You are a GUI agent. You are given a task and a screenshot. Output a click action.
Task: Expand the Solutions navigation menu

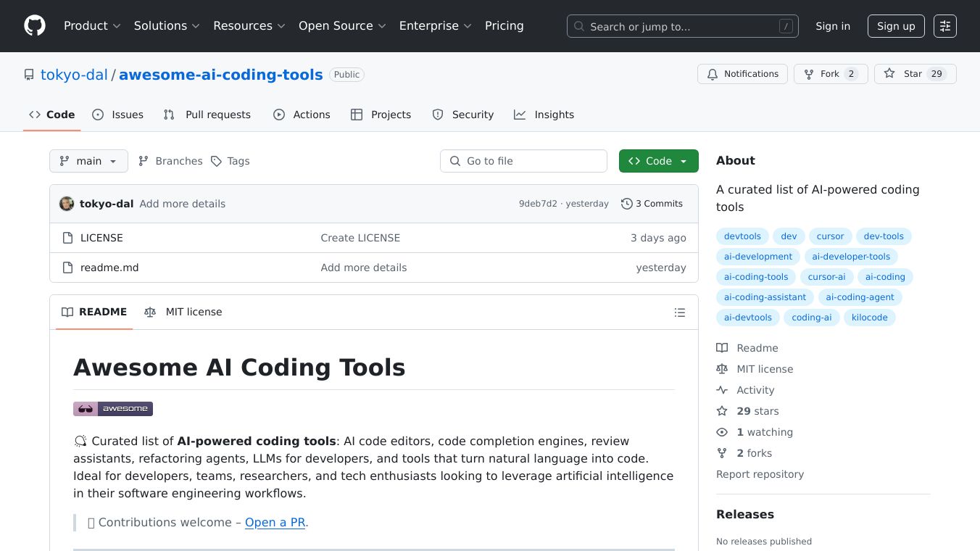click(167, 26)
